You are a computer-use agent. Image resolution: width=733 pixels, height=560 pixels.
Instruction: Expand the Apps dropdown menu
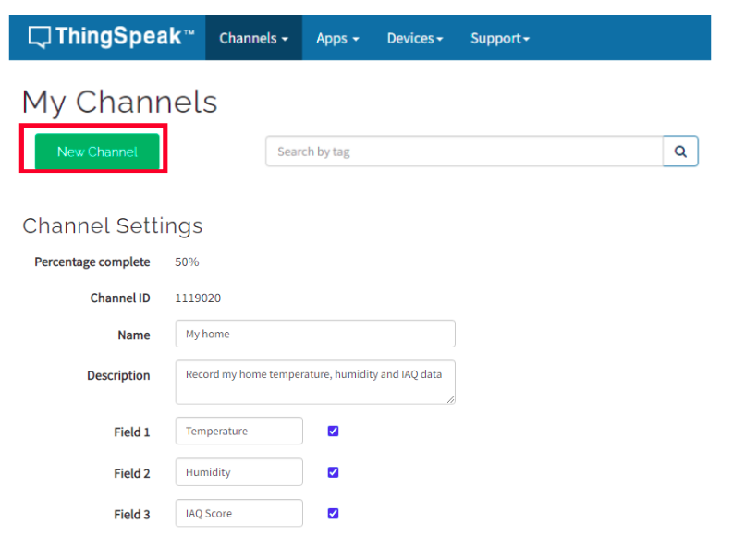(337, 38)
